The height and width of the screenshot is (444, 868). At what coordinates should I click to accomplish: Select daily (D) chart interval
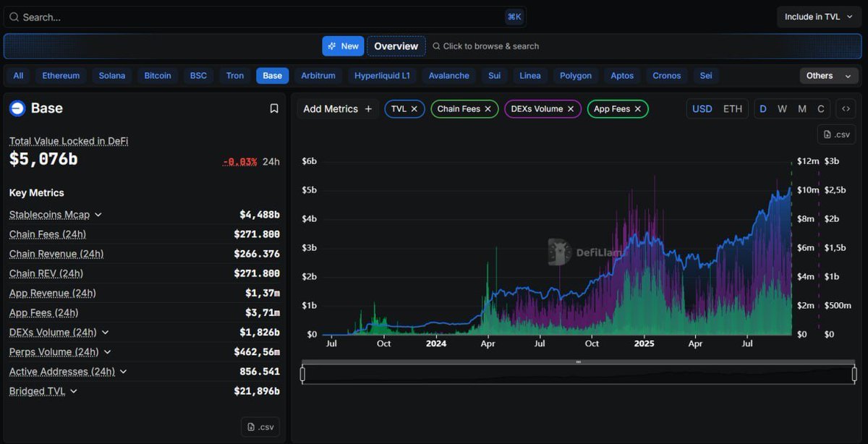pos(763,108)
